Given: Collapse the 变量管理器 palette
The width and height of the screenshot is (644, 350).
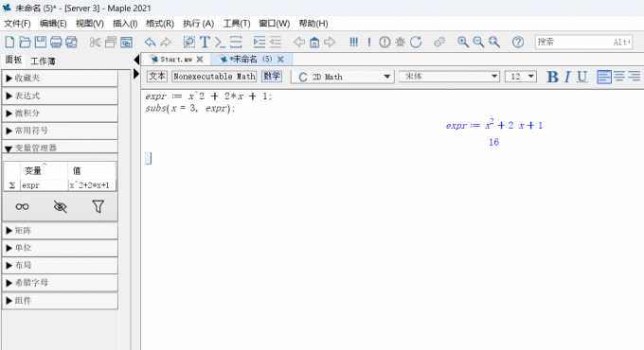Looking at the screenshot, I should coord(60,148).
